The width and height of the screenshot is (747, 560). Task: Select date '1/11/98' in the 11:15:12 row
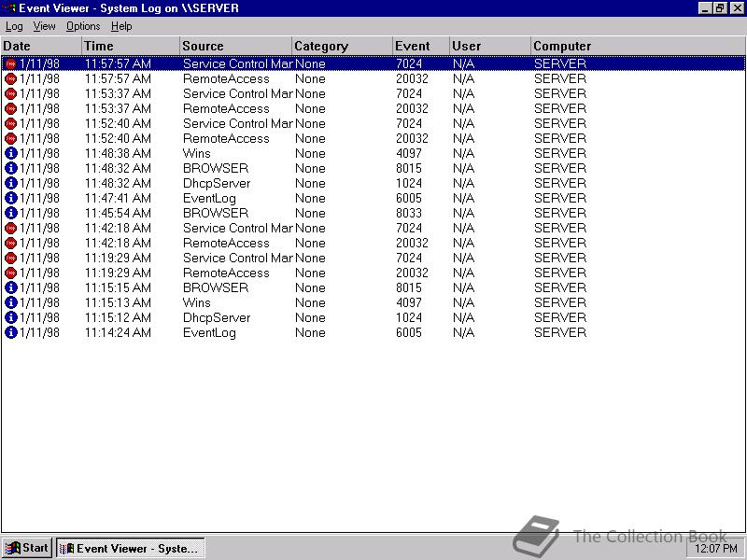pos(39,317)
